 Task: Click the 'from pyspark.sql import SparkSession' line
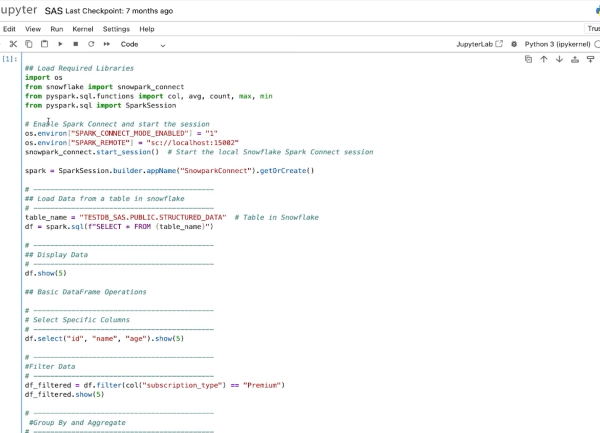101,106
